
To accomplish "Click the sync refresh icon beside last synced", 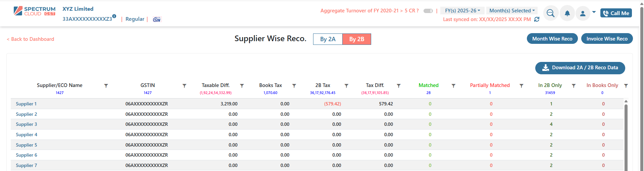I will click(537, 19).
